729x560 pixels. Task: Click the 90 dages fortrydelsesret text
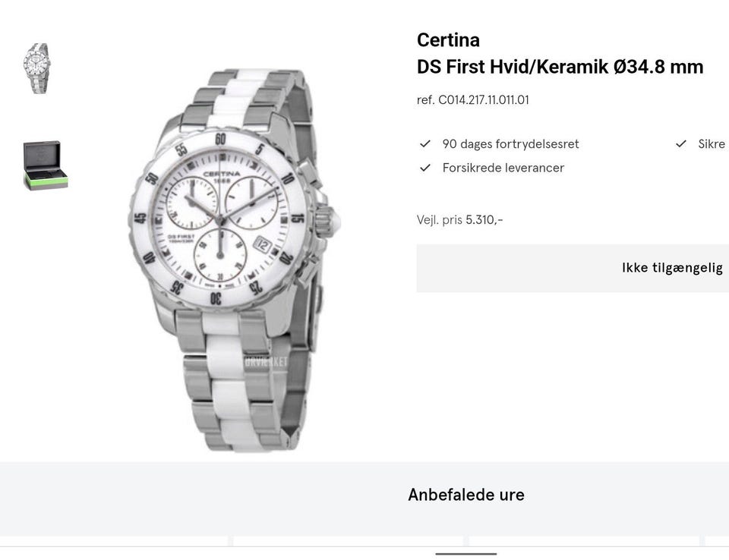pos(510,144)
